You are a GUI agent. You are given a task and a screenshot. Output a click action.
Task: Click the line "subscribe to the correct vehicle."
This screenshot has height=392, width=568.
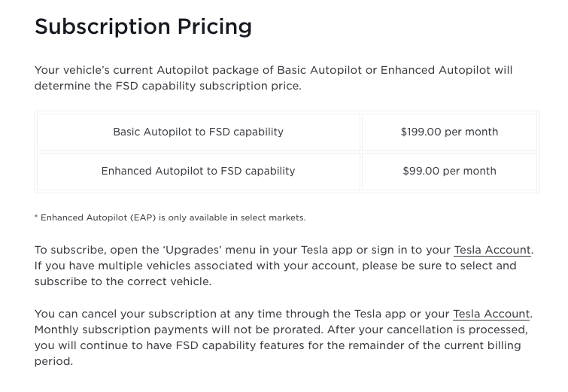coord(123,281)
